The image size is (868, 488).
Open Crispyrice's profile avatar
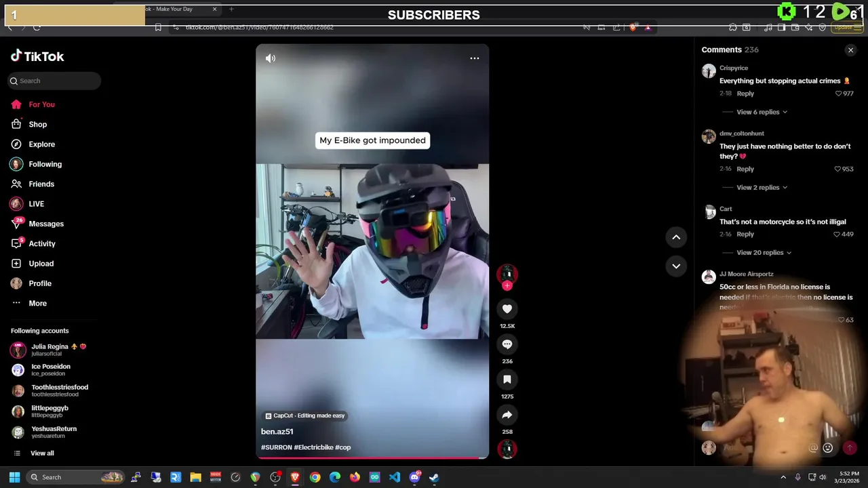(709, 71)
